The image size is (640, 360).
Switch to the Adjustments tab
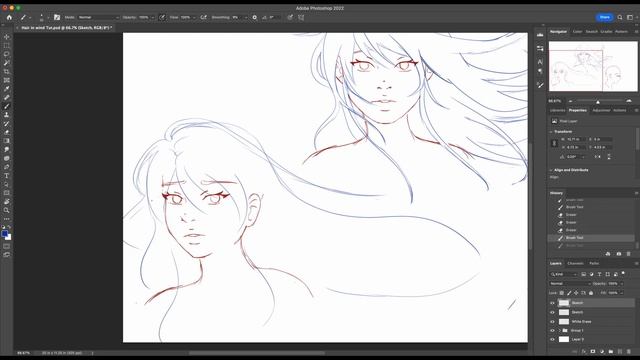coord(601,110)
